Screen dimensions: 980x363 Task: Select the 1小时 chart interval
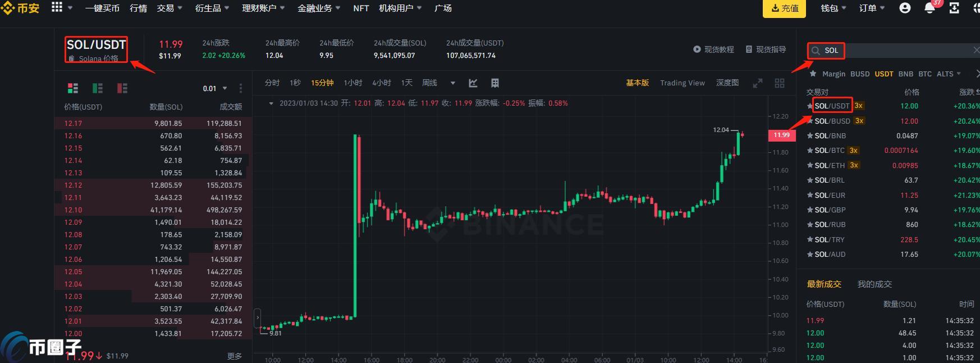pos(352,83)
